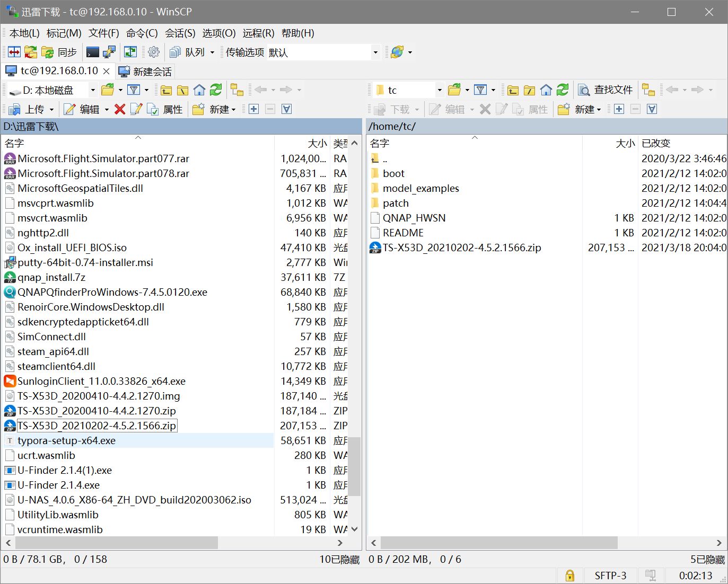Click local 属性 properties button
The image size is (728, 584).
pos(165,109)
